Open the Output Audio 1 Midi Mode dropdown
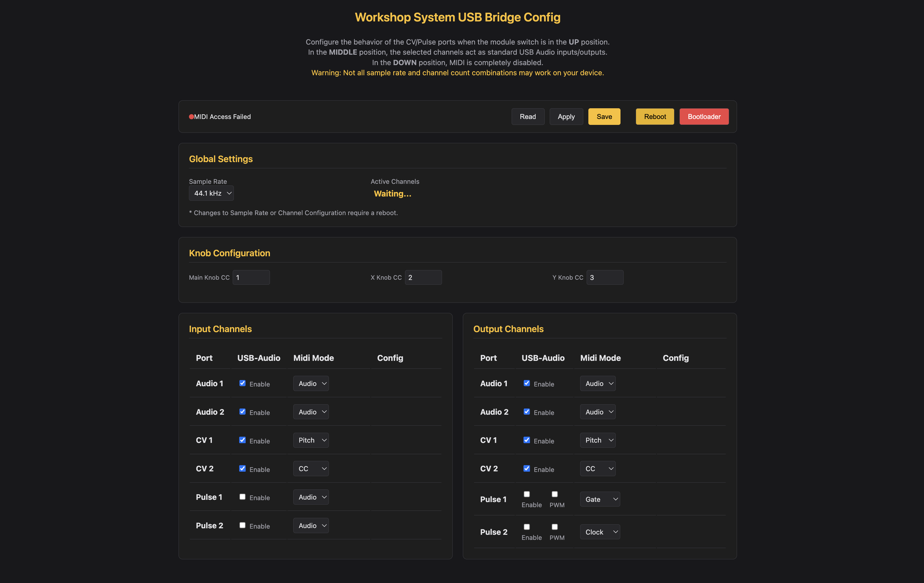Screen dimensions: 924x583 click(598, 384)
